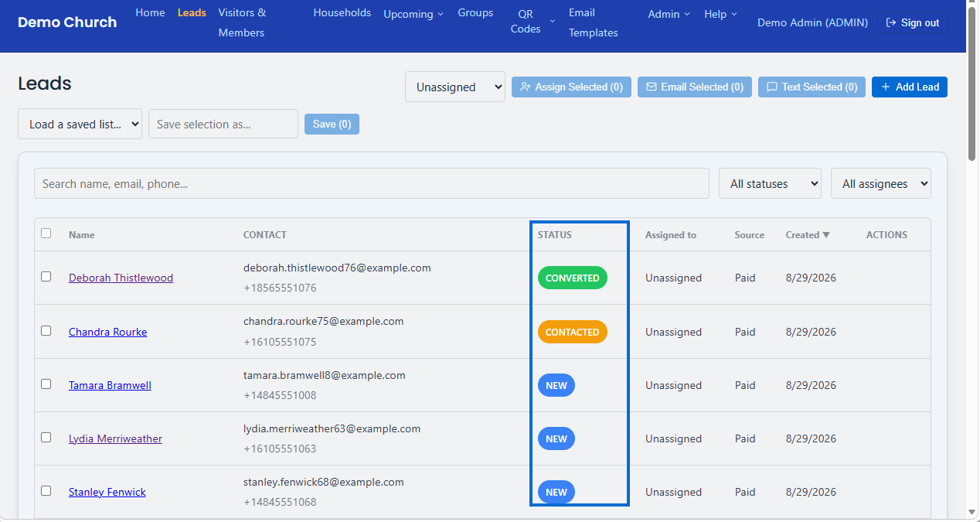Check the Tamara Bramwell row checkbox
The width and height of the screenshot is (980, 522).
pyautogui.click(x=46, y=384)
